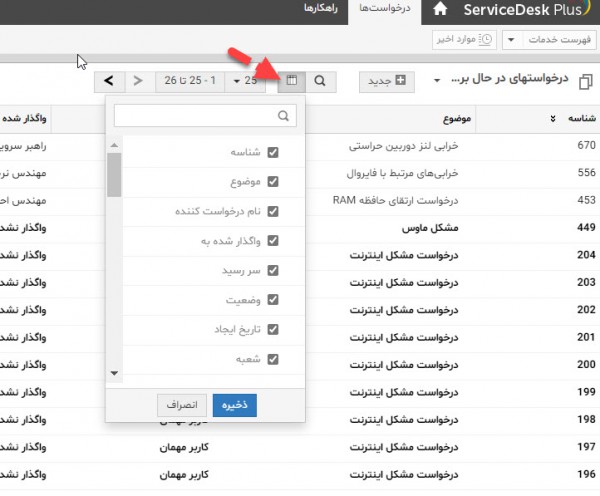Click request ID 198

tap(587, 419)
